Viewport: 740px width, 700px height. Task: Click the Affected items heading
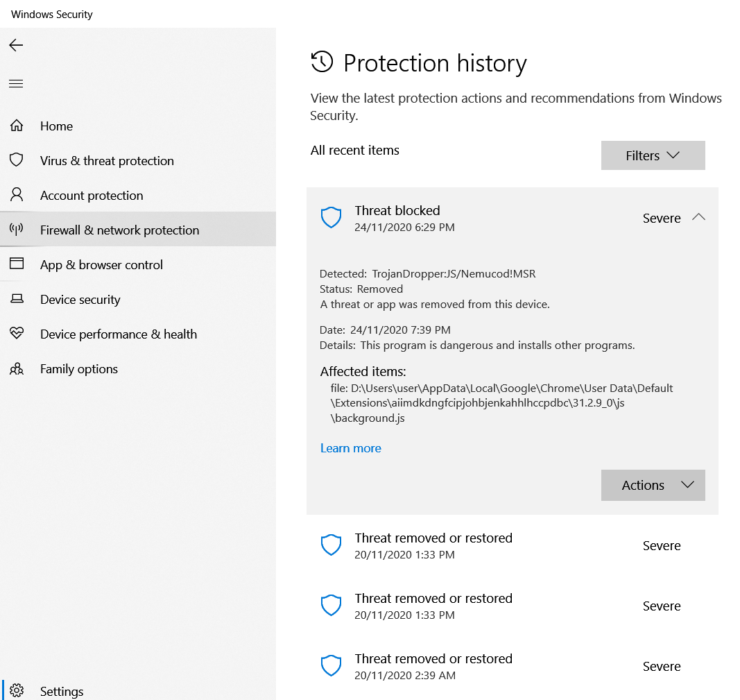click(x=363, y=371)
